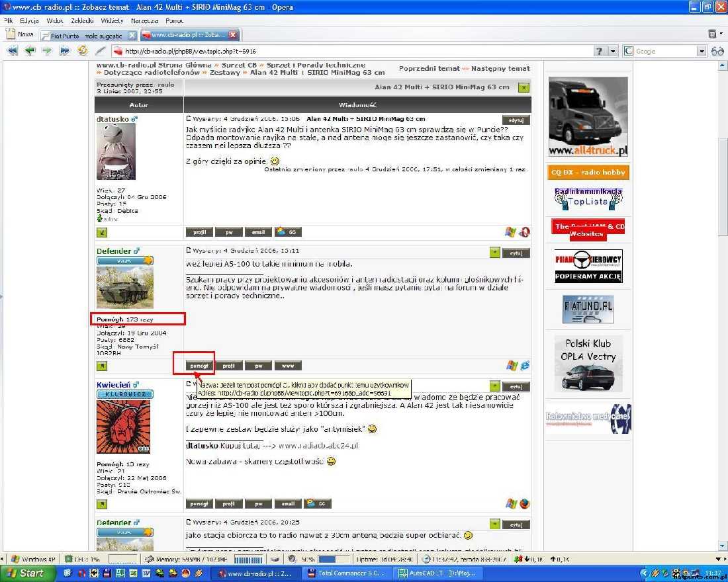
Task: Click the Windows icon in dtatusko's post footer
Action: 511,231
